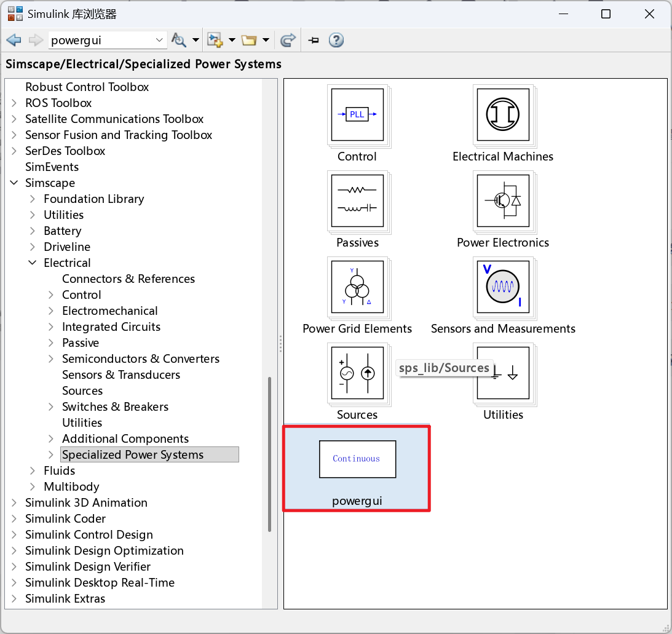
Task: Click the library tree vertical scrollbar
Action: click(x=269, y=454)
